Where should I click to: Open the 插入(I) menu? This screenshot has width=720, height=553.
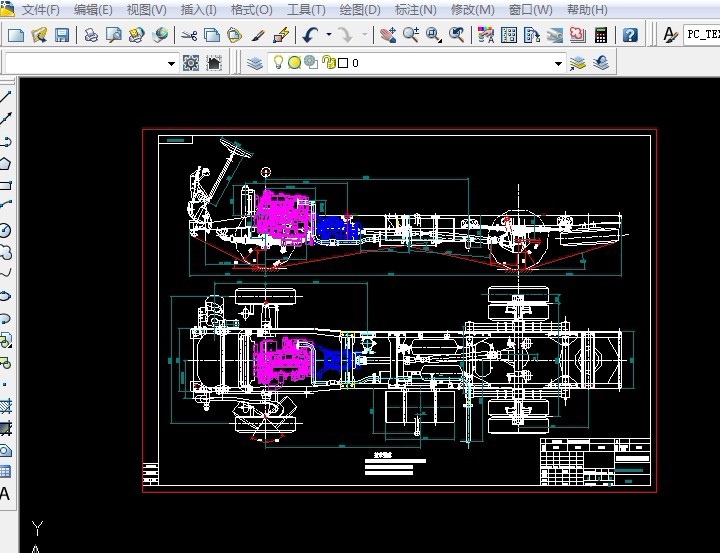[198, 9]
